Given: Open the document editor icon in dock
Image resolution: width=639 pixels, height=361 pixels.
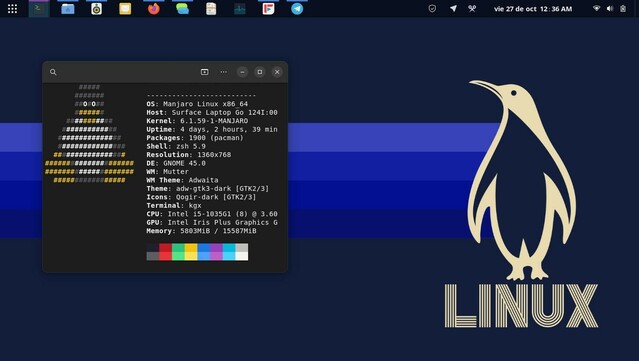Looking at the screenshot, I should (211, 9).
